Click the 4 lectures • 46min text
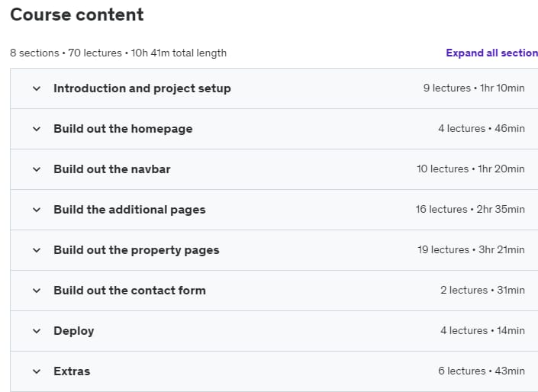Screen dimensions: 538x392 point(482,129)
